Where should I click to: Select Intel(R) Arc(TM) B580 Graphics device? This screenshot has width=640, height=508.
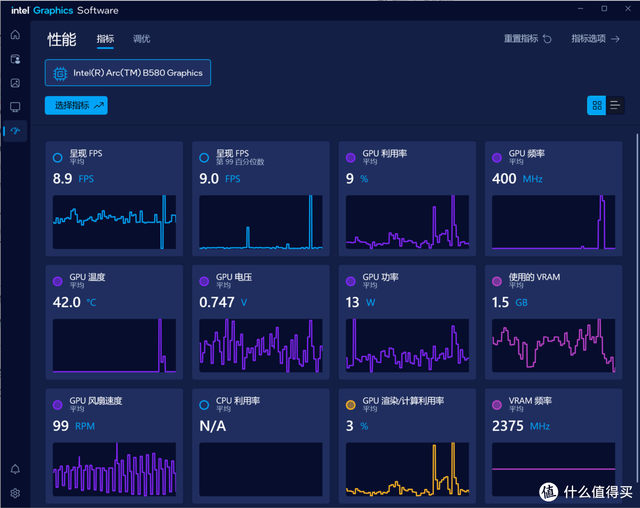128,73
